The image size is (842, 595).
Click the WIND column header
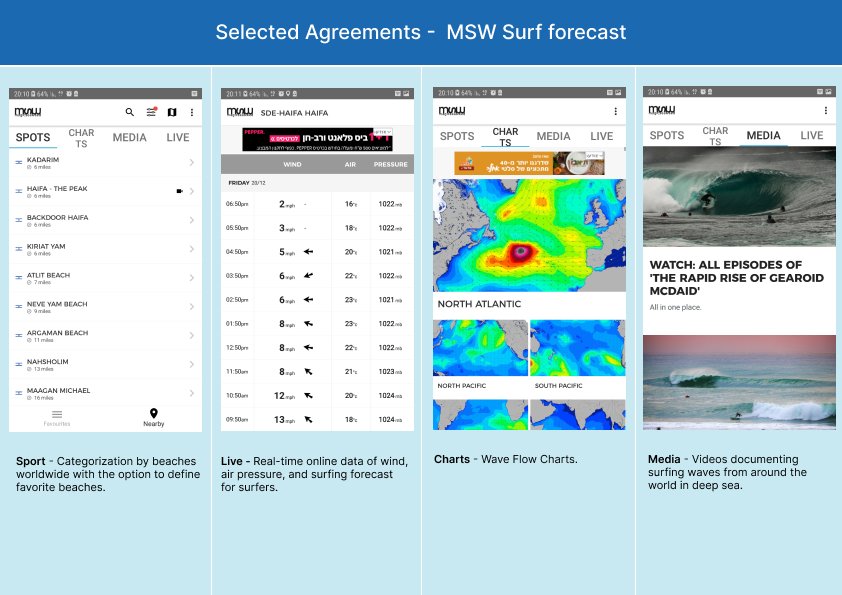tap(292, 164)
